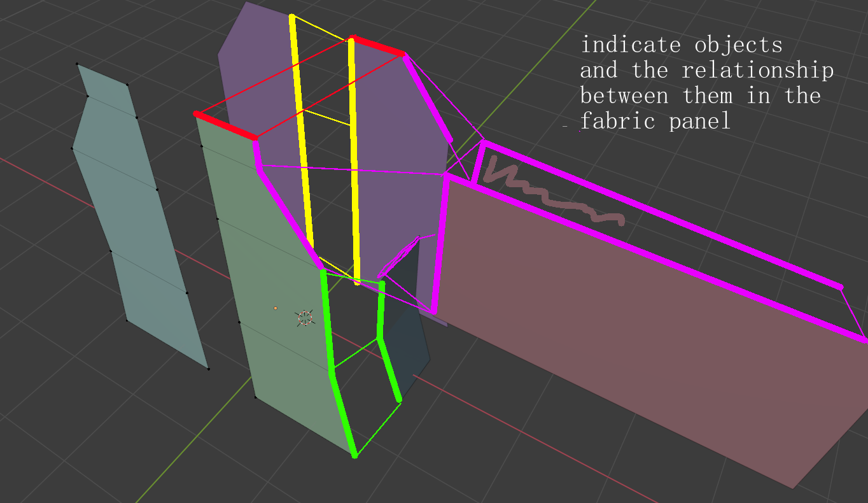Select the orange object origin dot

(276, 308)
